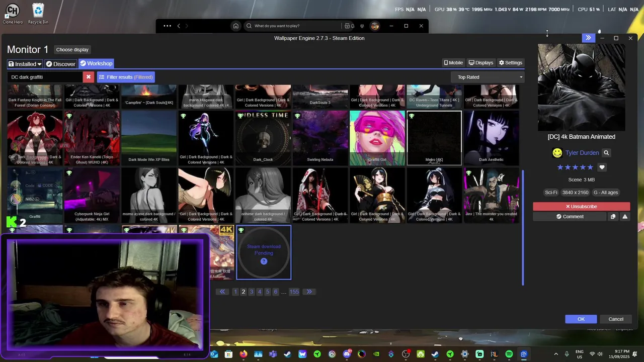Image resolution: width=644 pixels, height=362 pixels.
Task: Open the Mobile section
Action: [x=453, y=63]
